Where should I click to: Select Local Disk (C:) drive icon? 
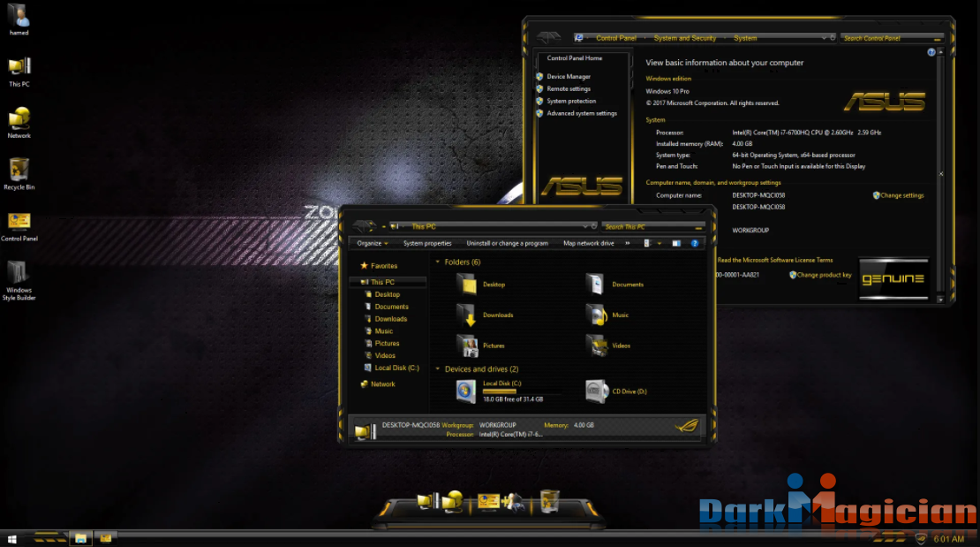pos(465,391)
